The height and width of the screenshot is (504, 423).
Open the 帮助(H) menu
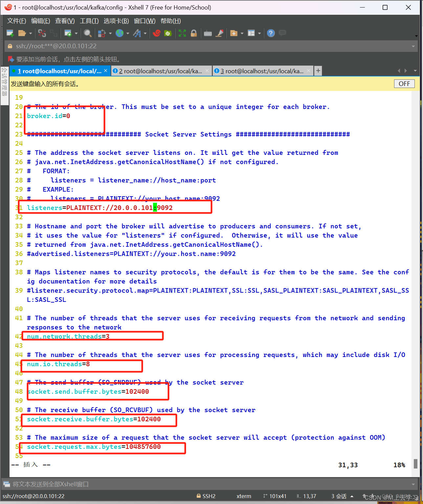(171, 21)
